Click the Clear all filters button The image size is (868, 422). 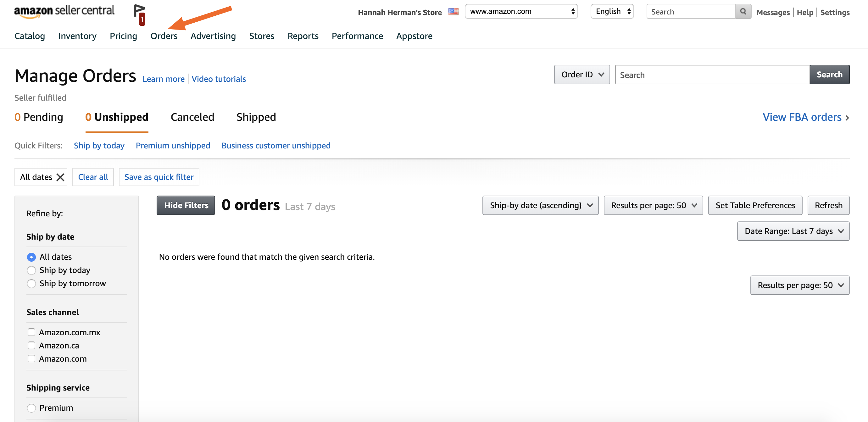click(x=93, y=177)
